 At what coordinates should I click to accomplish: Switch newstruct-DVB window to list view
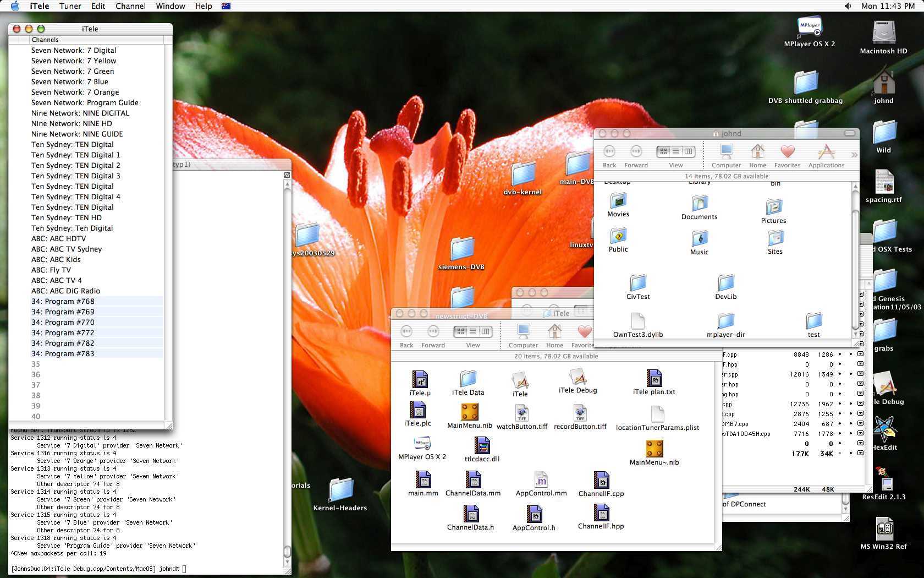tap(472, 331)
